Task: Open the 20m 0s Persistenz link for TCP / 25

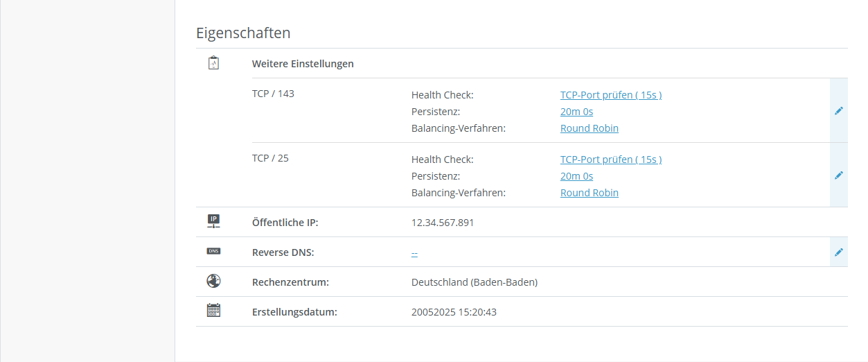Action: [x=576, y=176]
